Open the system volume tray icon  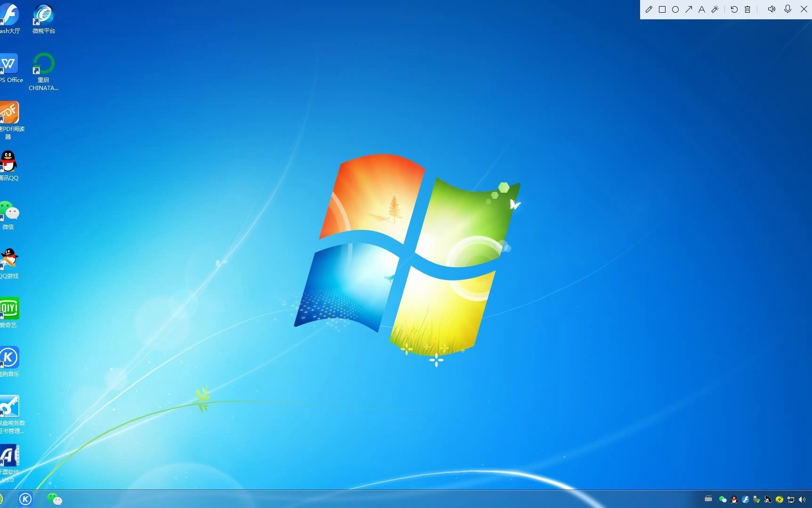click(x=802, y=500)
